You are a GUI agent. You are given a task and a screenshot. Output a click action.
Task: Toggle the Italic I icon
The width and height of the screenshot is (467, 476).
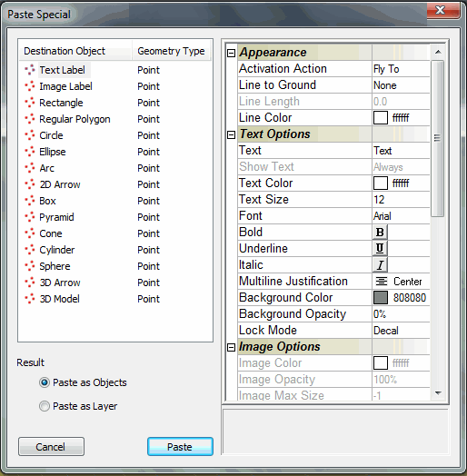click(380, 265)
